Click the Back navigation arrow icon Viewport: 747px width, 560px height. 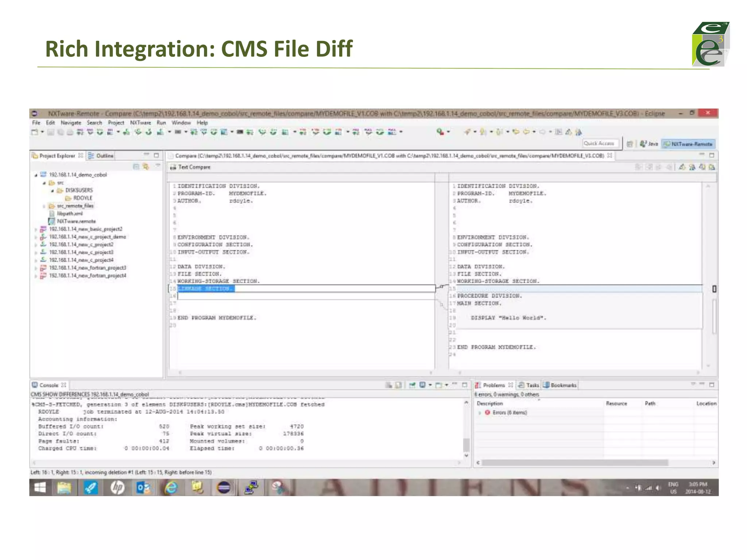pos(526,132)
